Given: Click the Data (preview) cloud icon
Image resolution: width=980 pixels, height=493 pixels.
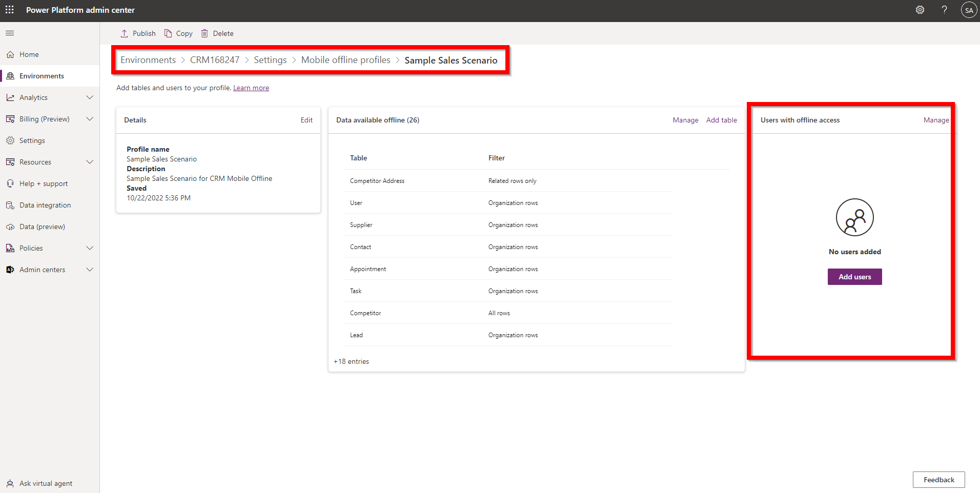Looking at the screenshot, I should (x=10, y=227).
